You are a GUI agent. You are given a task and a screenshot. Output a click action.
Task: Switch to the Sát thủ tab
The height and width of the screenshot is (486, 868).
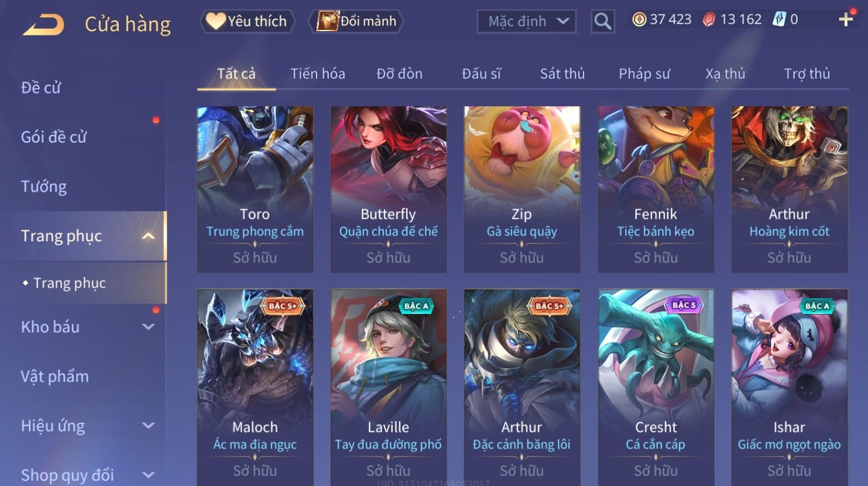[562, 74]
